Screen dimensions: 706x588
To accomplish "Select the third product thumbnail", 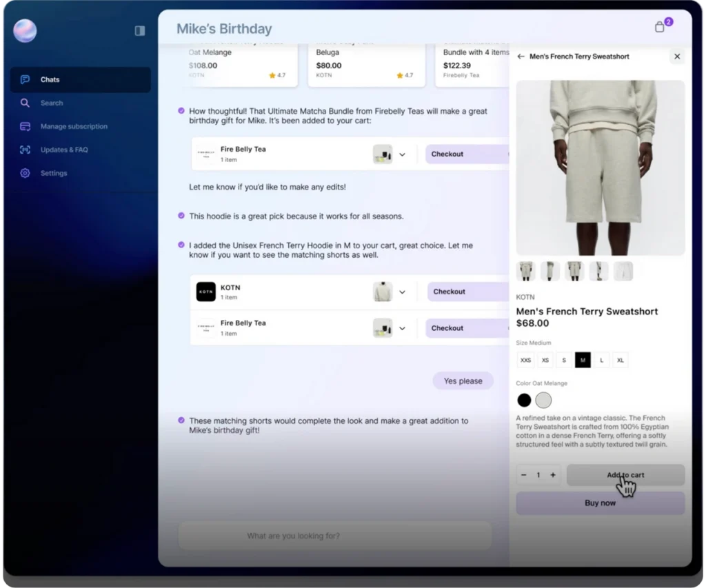I will pyautogui.click(x=574, y=271).
